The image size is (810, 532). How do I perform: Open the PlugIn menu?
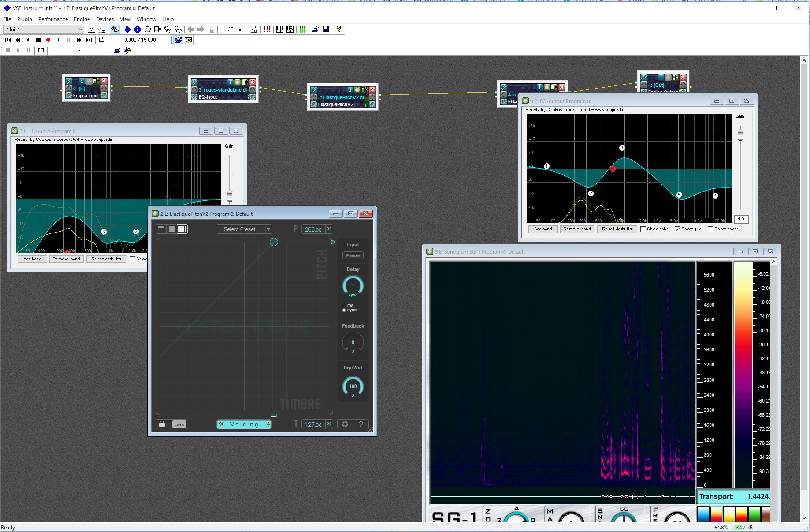tap(25, 19)
